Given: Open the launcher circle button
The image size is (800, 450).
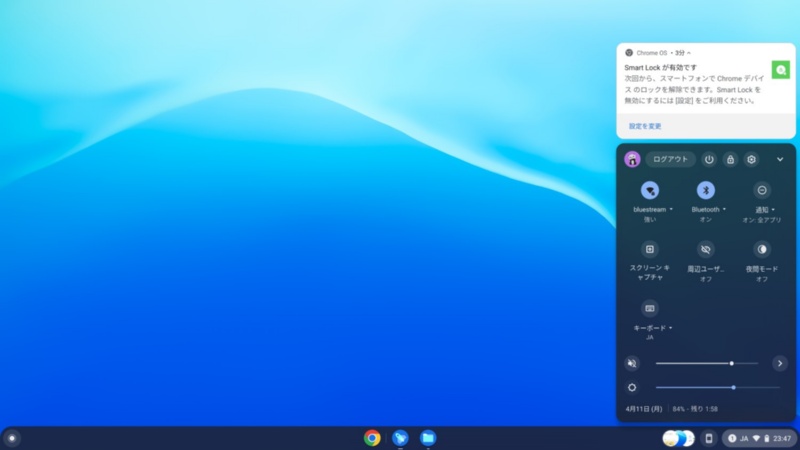Looking at the screenshot, I should 12,437.
